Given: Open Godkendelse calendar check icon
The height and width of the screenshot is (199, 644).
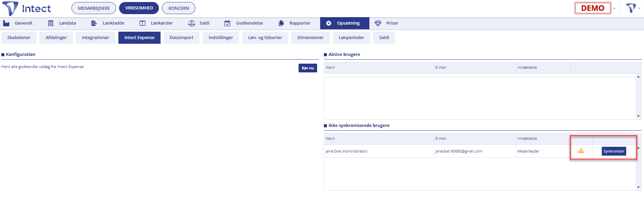Looking at the screenshot, I should pos(227,23).
